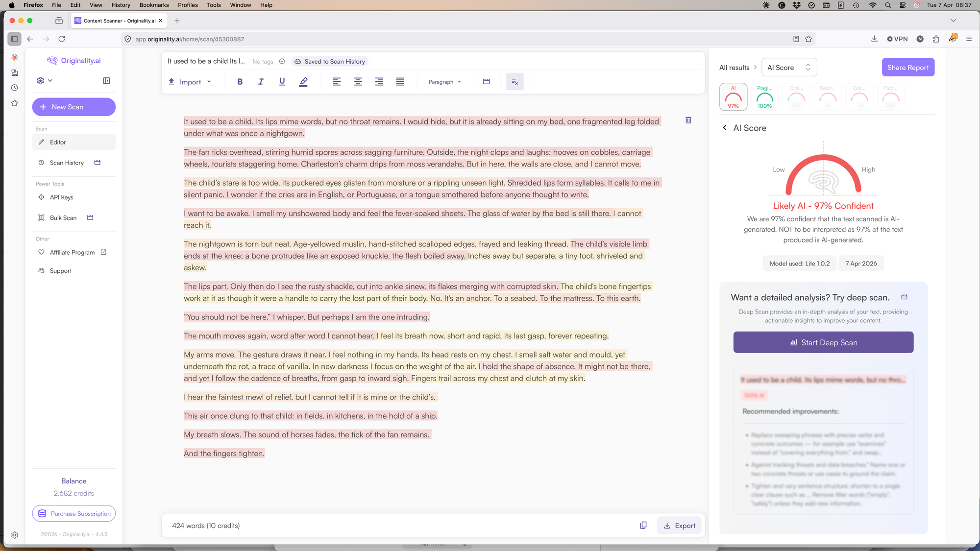Click the Add tag plus icon

point(282,61)
